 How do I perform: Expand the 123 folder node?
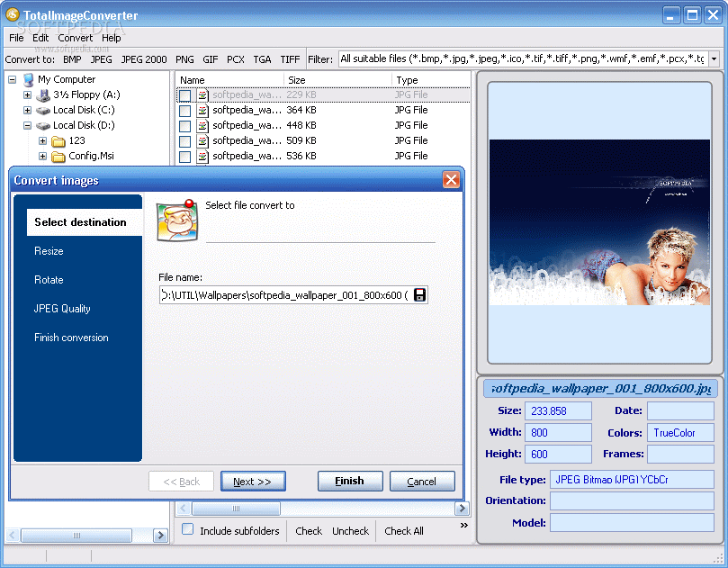click(42, 141)
